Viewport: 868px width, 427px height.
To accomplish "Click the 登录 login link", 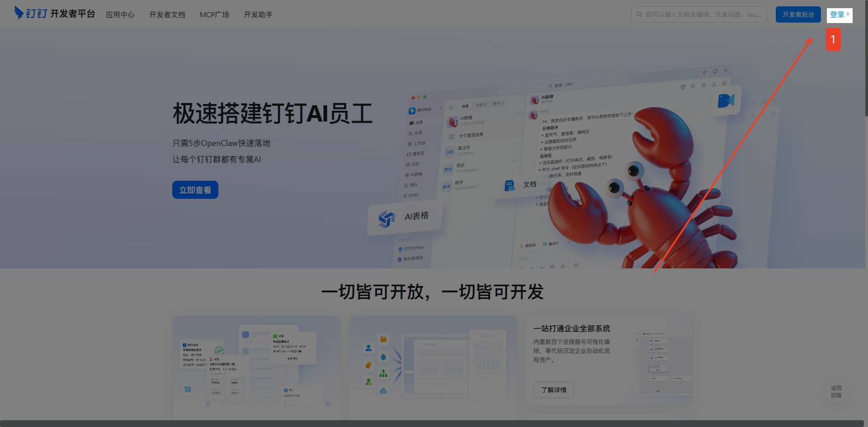I will (x=840, y=14).
